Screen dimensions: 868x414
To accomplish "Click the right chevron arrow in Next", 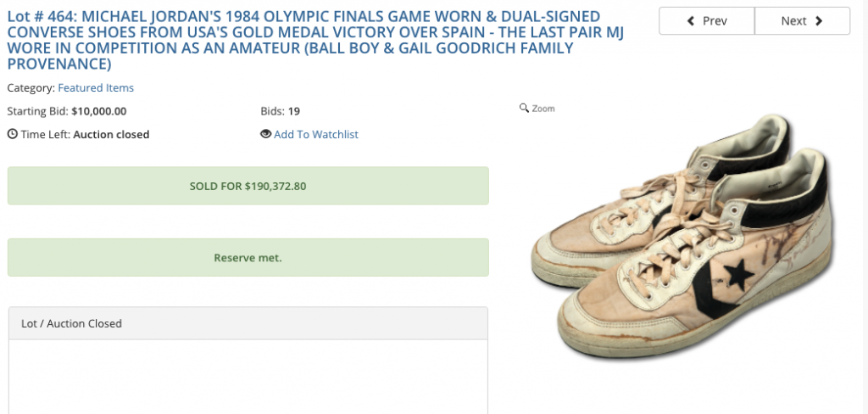I will click(819, 21).
